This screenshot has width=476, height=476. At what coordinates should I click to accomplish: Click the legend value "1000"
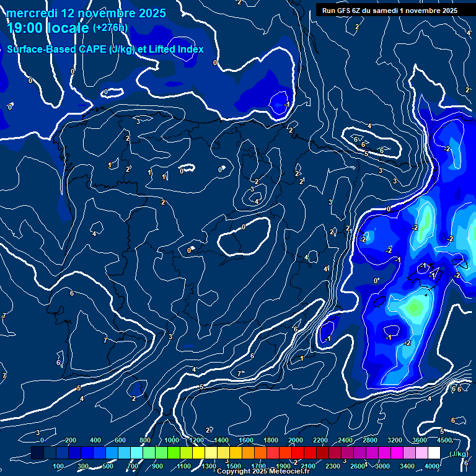click(172, 440)
